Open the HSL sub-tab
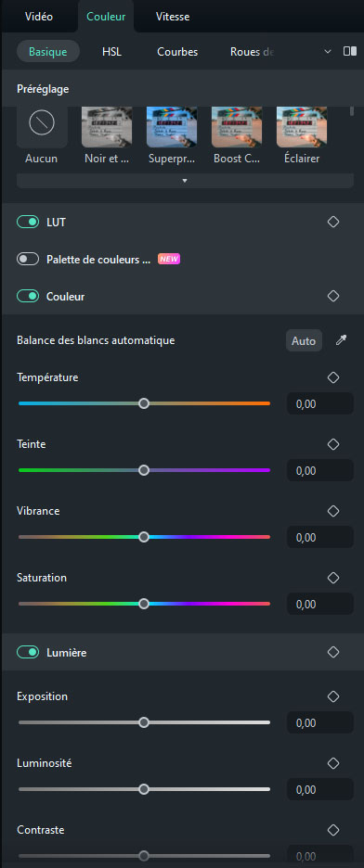Viewport: 364px width, 868px height. point(111,52)
